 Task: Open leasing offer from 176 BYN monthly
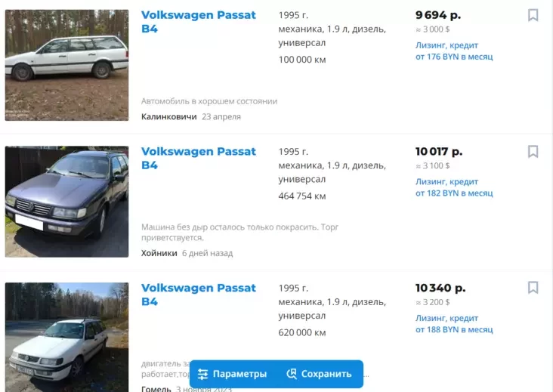pos(454,51)
